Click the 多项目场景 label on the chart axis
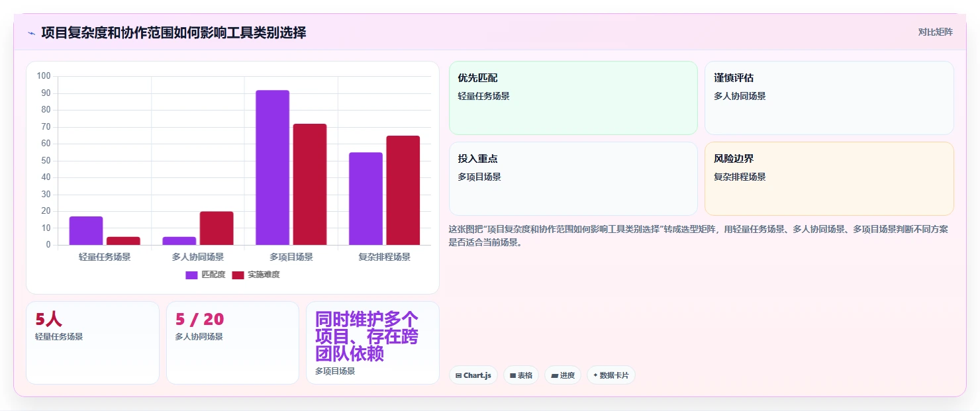Viewport: 980px width, 411px height. click(291, 257)
